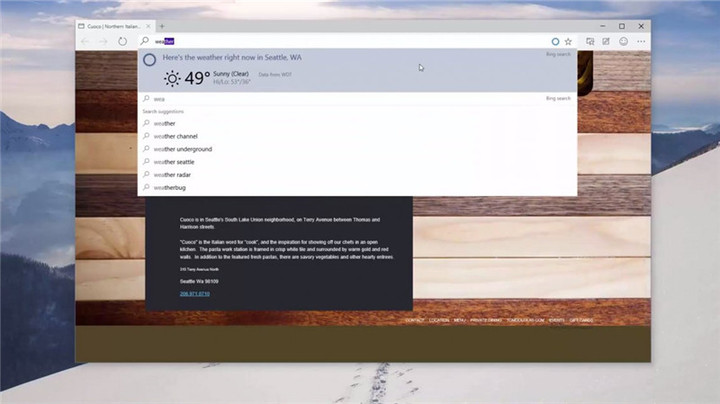Open the More actions ellipsis menu

[641, 41]
